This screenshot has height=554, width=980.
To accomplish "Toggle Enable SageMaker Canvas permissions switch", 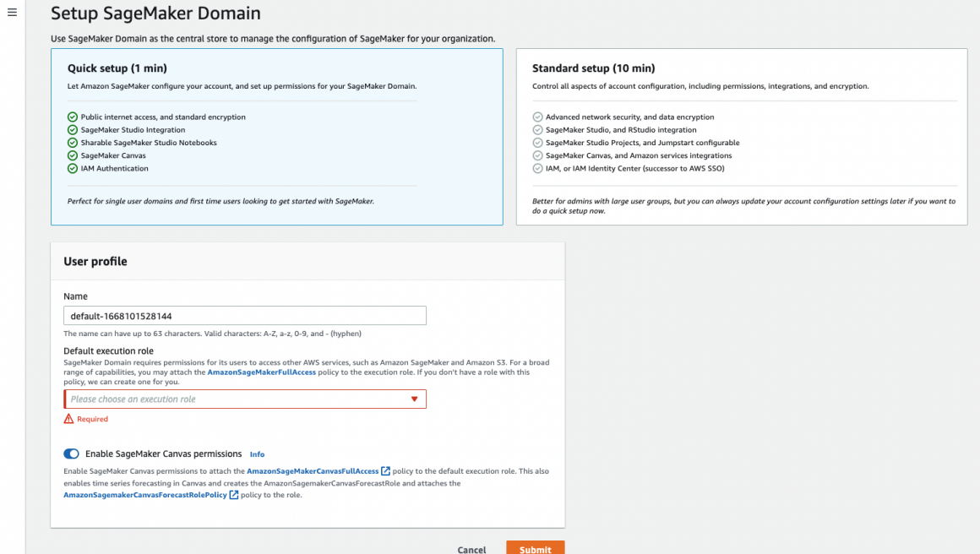I will [x=71, y=454].
